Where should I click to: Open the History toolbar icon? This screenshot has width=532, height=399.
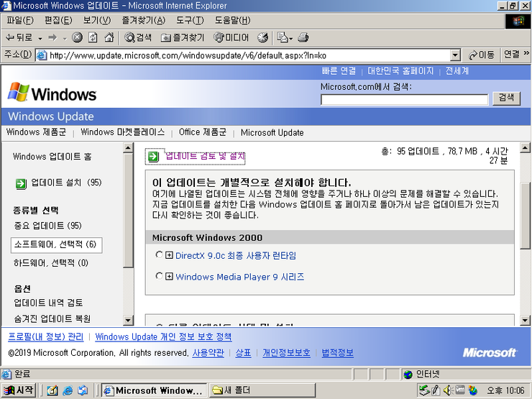pyautogui.click(x=262, y=37)
